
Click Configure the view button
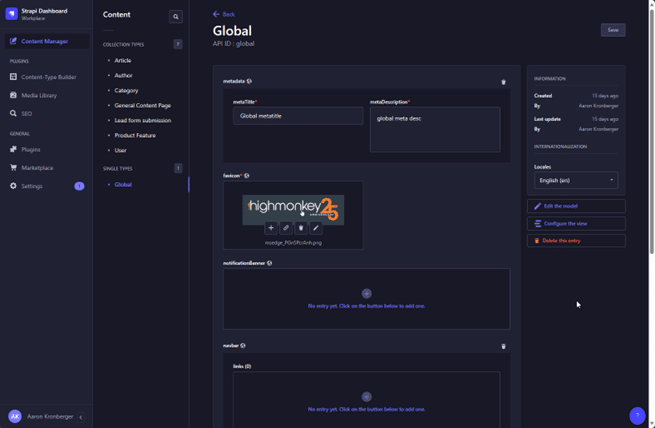(x=576, y=223)
